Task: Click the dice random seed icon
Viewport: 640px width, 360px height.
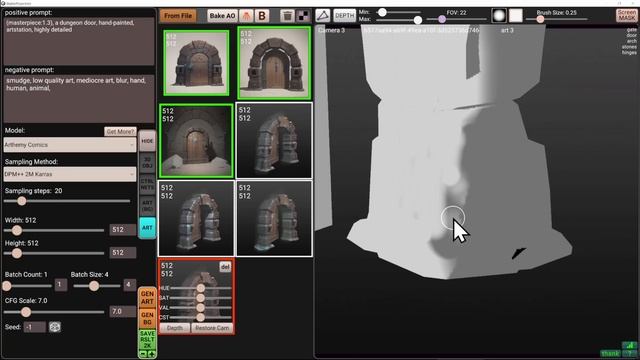Action: pyautogui.click(x=55, y=327)
